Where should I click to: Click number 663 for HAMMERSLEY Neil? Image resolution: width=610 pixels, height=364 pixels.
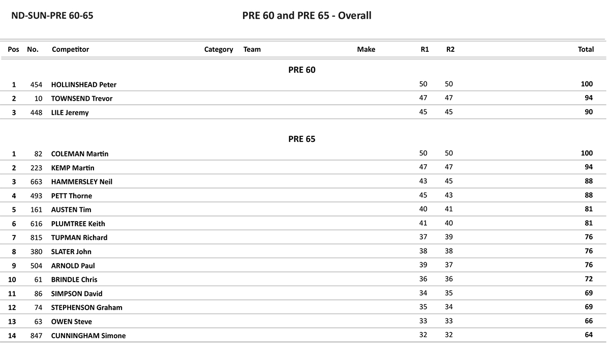tap(37, 182)
